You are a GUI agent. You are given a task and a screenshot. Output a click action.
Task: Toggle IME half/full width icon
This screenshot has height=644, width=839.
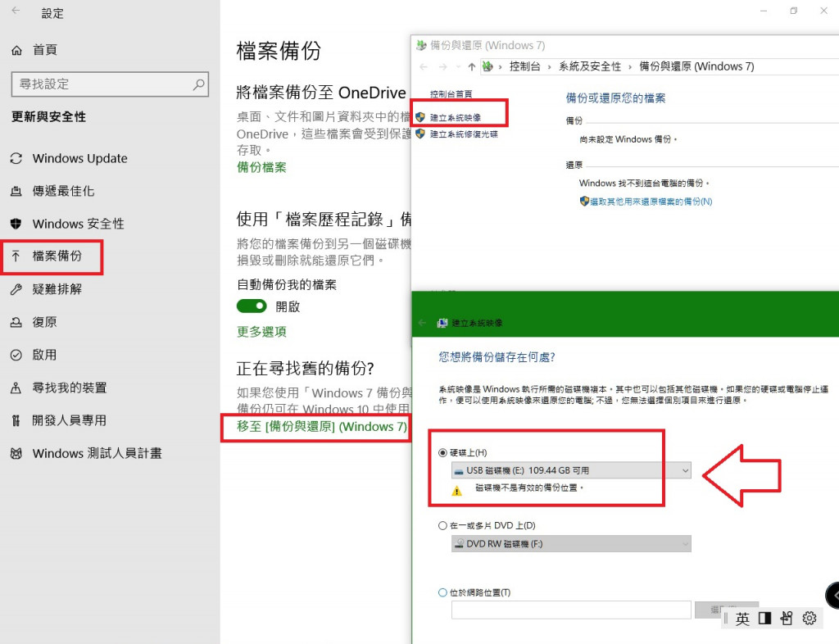pyautogui.click(x=764, y=619)
